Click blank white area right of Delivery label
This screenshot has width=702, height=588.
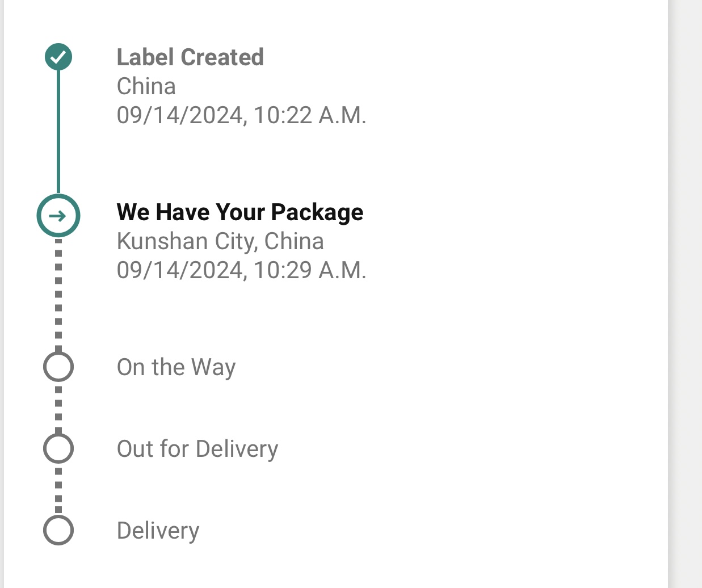pos(426,531)
